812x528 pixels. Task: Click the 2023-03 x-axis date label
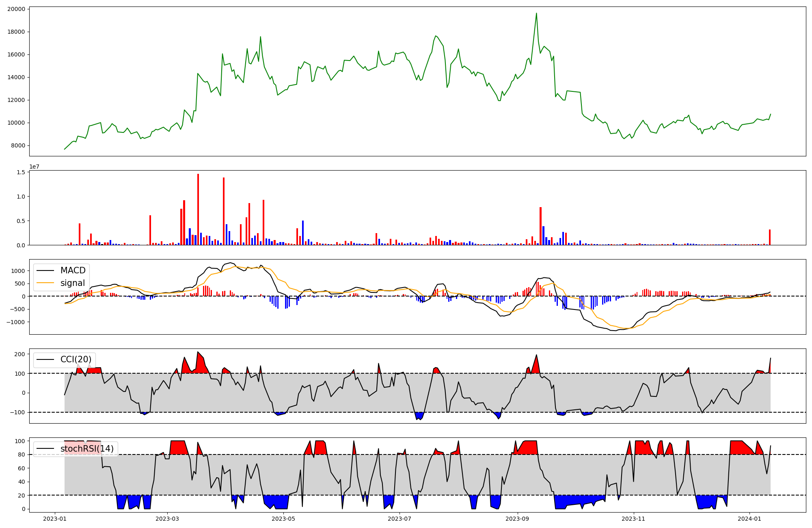167,519
